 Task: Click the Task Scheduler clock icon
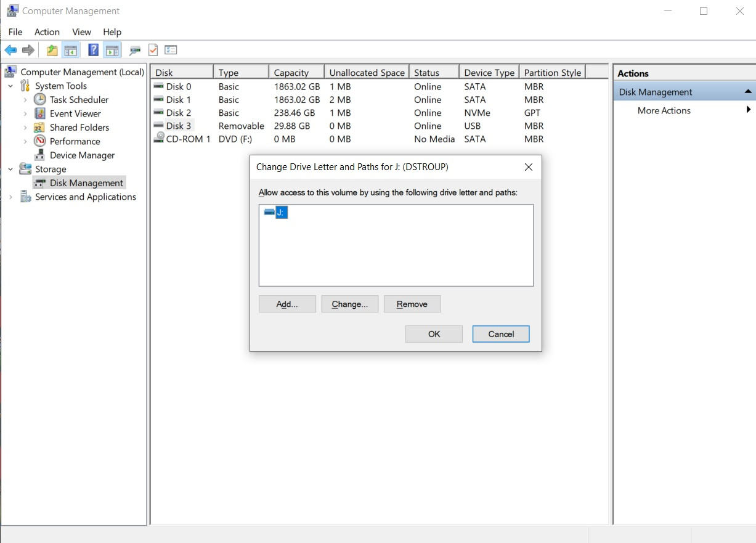[40, 99]
